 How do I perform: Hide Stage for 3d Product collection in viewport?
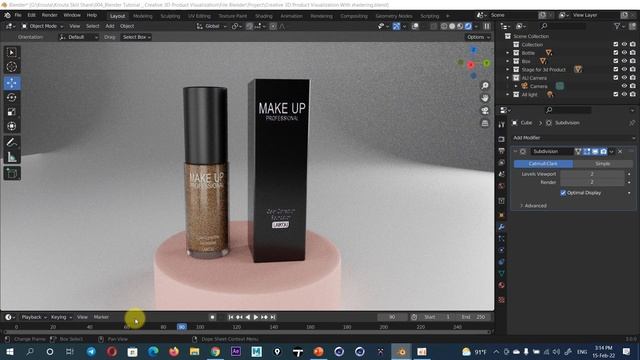(x=624, y=69)
